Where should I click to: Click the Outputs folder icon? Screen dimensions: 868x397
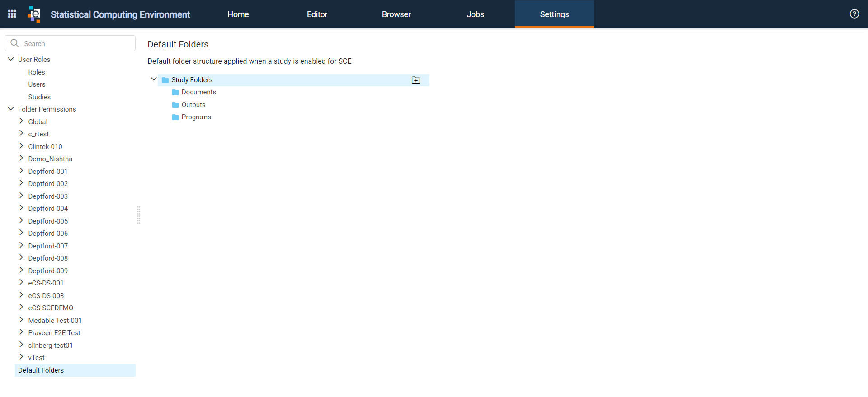175,105
